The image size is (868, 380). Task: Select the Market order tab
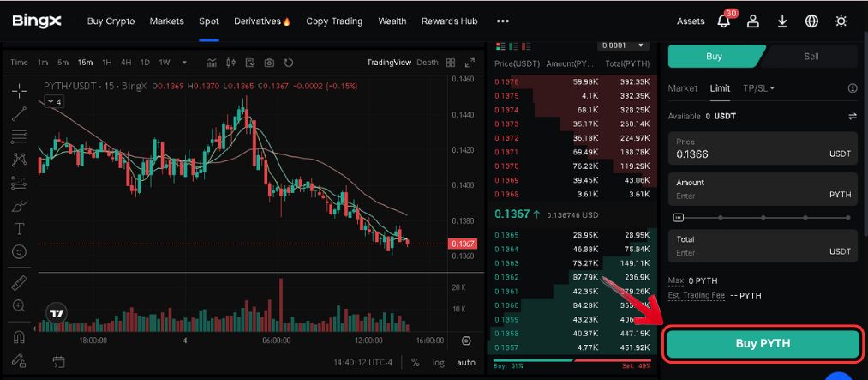pyautogui.click(x=683, y=88)
